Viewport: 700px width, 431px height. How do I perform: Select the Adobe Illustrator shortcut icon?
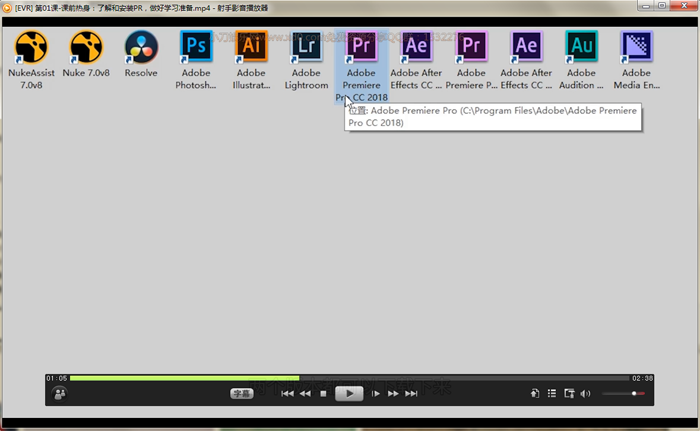pos(251,47)
